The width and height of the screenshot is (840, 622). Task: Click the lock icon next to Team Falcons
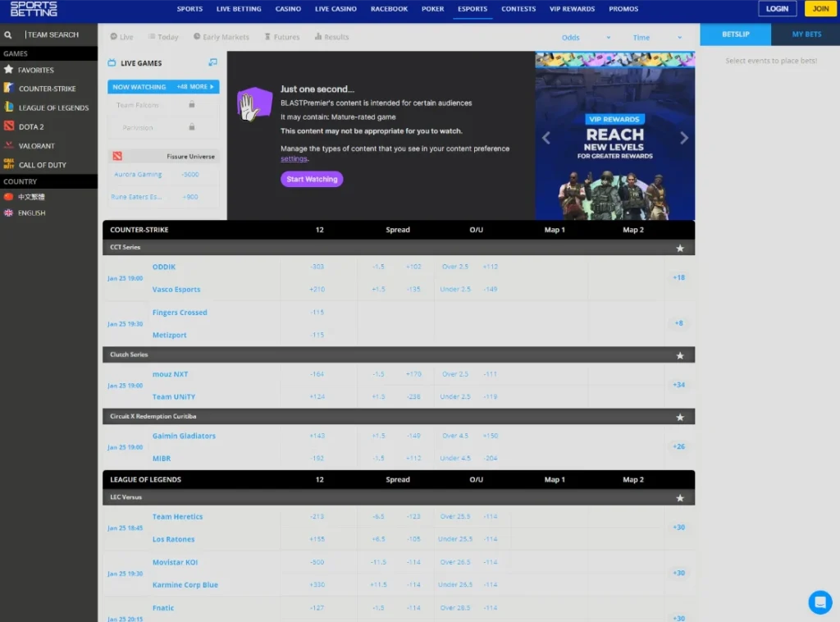192,104
